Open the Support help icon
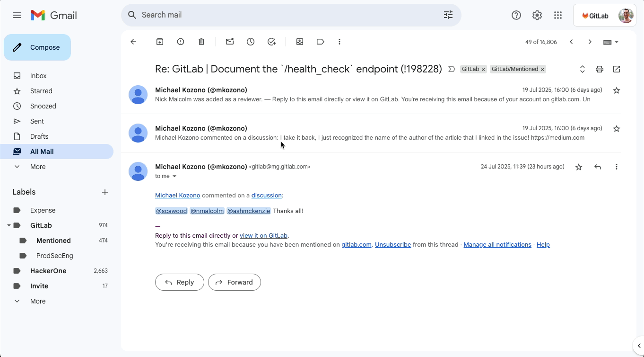The width and height of the screenshot is (644, 357). (516, 15)
